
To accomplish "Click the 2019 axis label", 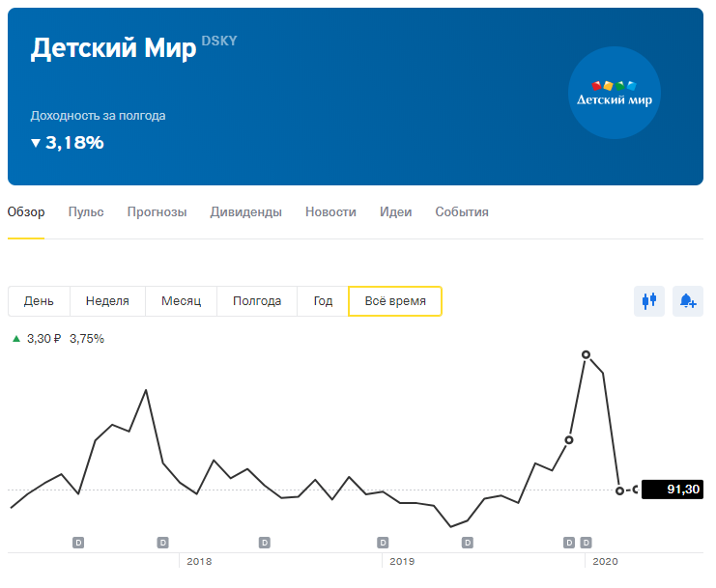I will (x=402, y=562).
